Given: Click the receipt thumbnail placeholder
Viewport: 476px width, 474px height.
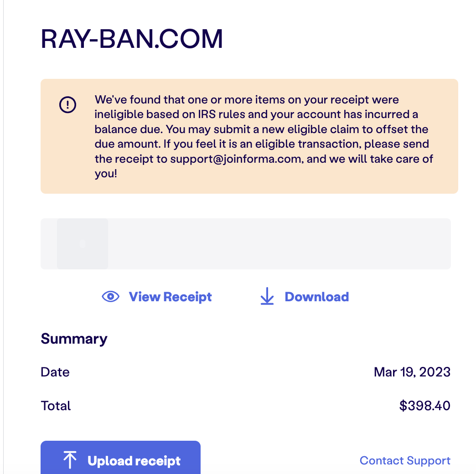Looking at the screenshot, I should 83,244.
